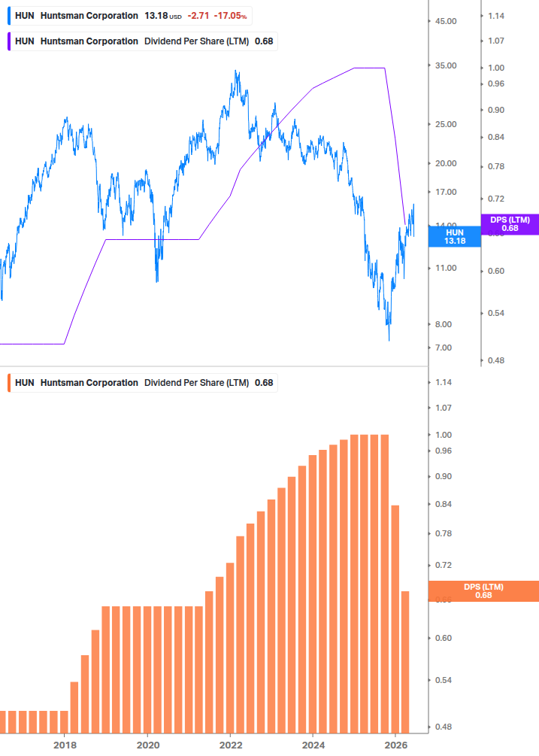
Task: Click the 35.00 price axis label
Action: (446, 65)
